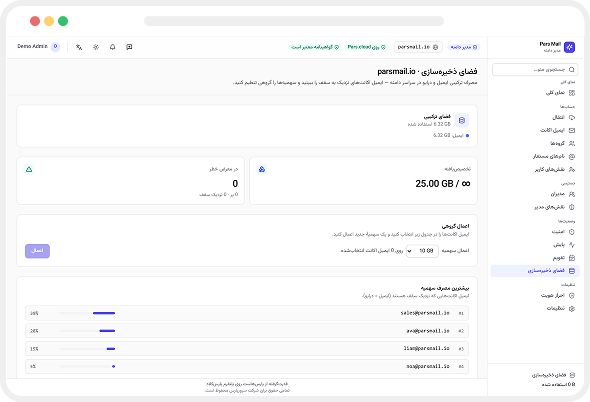Click the dashboard overview grid icon

pyautogui.click(x=572, y=93)
